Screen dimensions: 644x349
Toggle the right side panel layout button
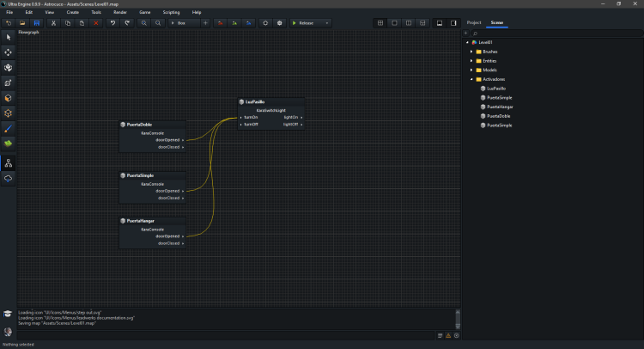coord(453,22)
